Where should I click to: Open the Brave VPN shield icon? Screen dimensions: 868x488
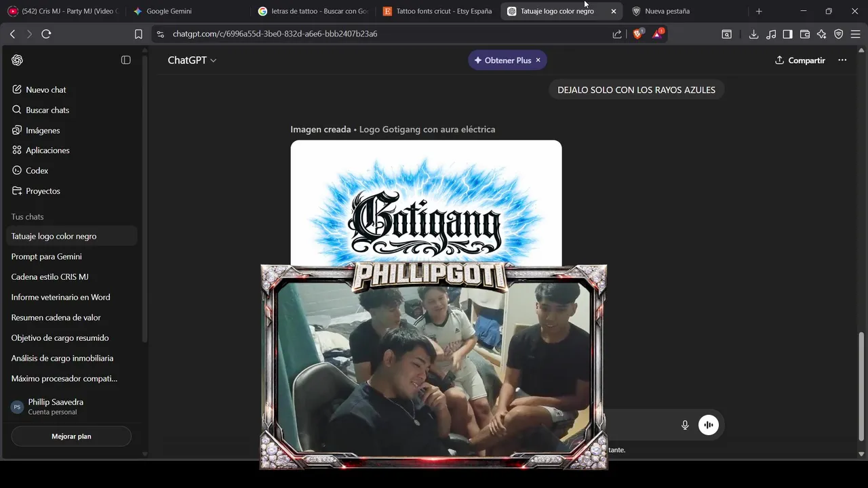click(839, 34)
